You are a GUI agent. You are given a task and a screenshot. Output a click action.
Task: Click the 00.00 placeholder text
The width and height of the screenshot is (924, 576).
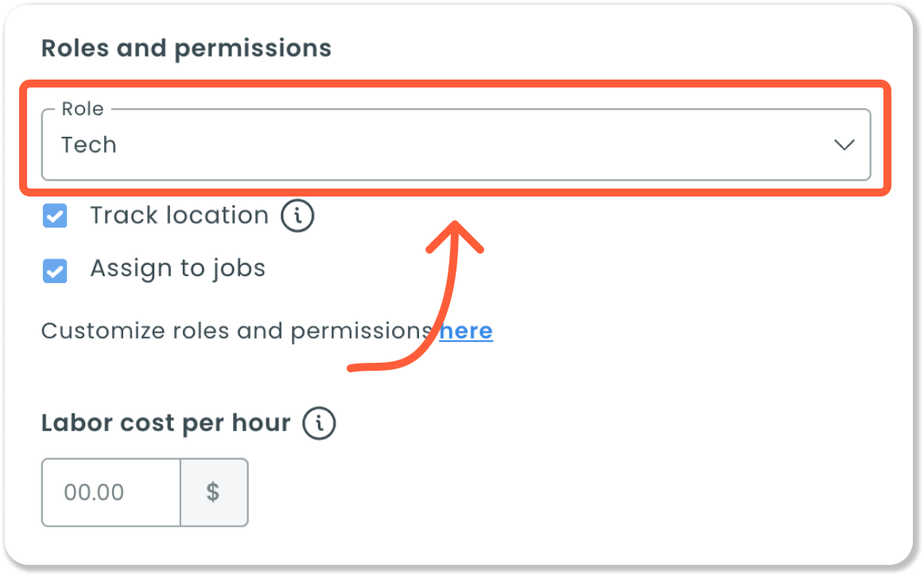(94, 492)
